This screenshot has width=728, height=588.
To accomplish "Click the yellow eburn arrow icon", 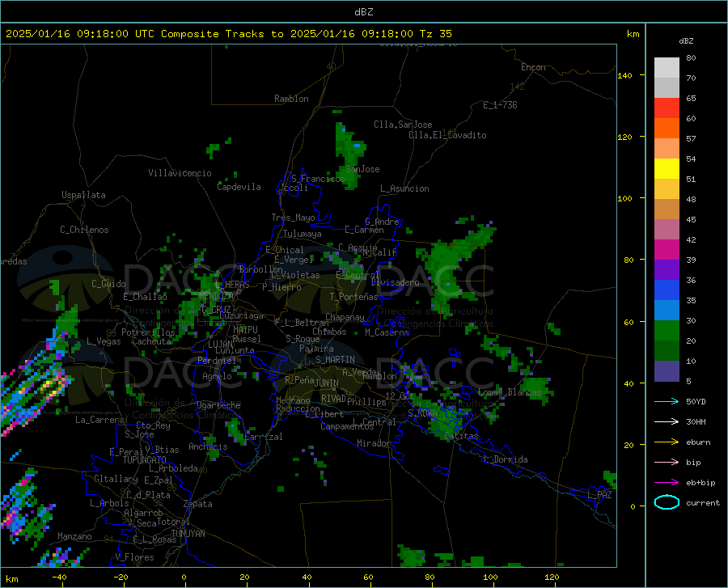I will tap(667, 442).
